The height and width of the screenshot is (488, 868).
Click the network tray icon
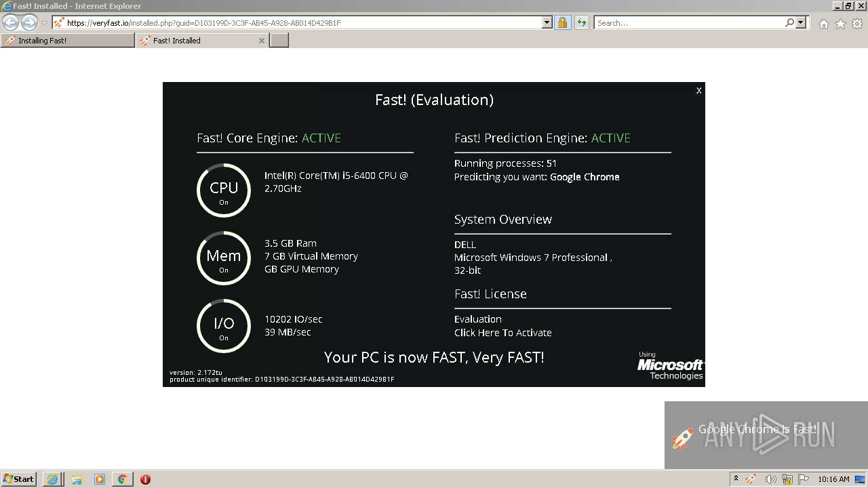(x=787, y=479)
